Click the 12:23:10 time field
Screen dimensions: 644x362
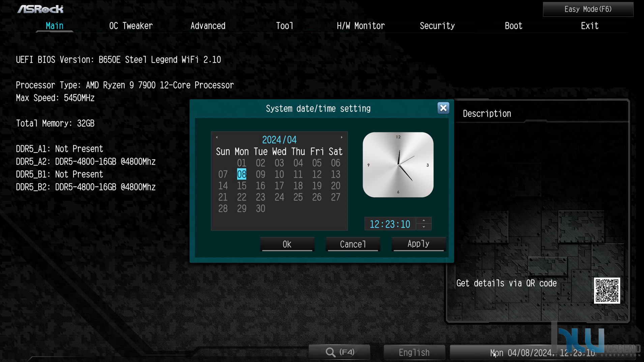click(390, 224)
